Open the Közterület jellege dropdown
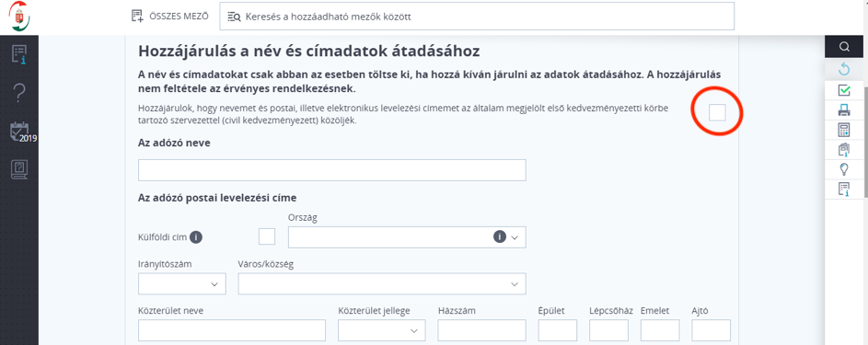 381,330
